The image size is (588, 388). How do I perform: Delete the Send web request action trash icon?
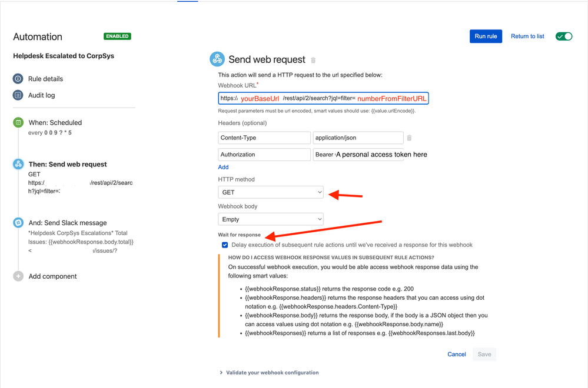coord(313,60)
